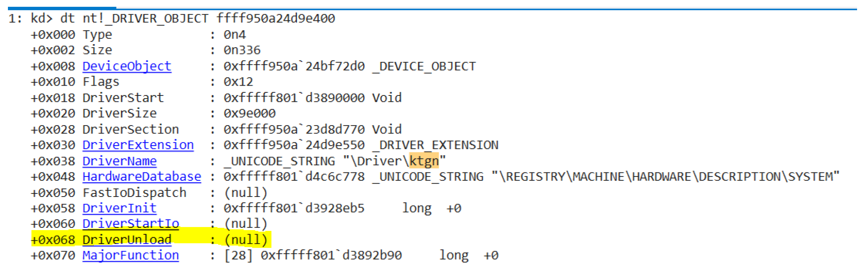Click the highlighted ktgn driver name
This screenshot has width=868, height=275.
click(424, 161)
